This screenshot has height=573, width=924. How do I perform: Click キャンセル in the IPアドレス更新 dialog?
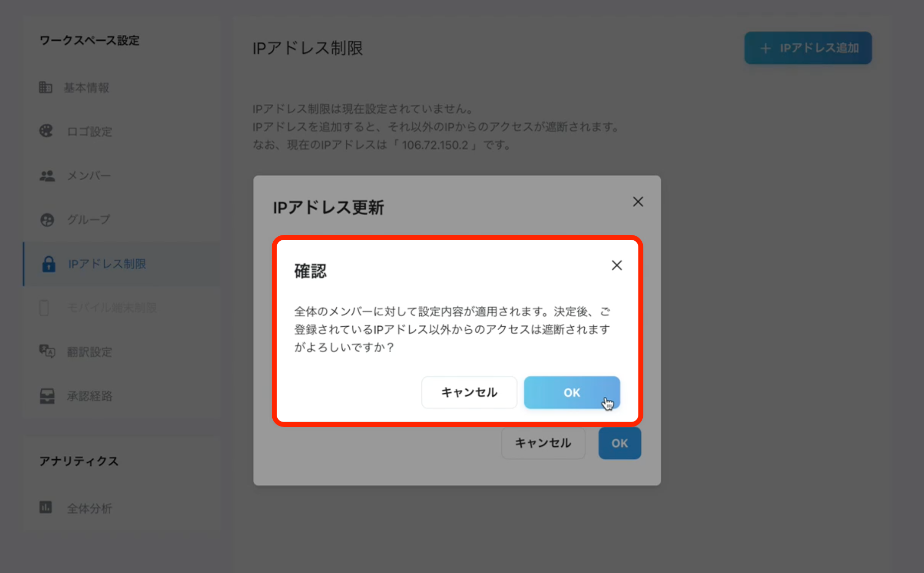543,443
